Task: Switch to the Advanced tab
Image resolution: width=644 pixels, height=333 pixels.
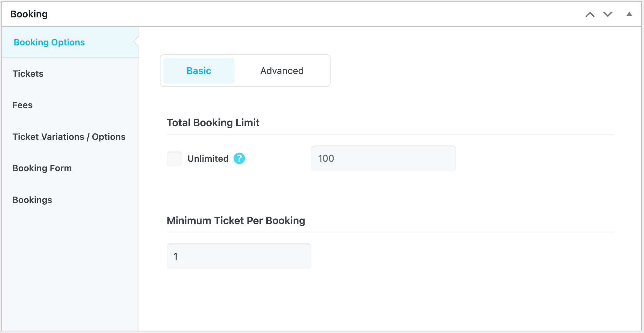Action: coord(282,71)
